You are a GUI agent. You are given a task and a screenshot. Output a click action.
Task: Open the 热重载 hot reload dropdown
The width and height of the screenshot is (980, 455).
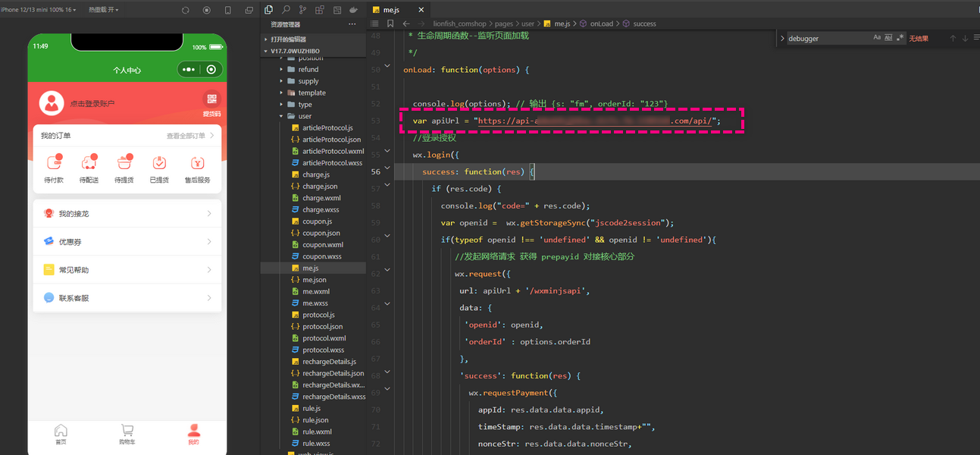[x=102, y=10]
